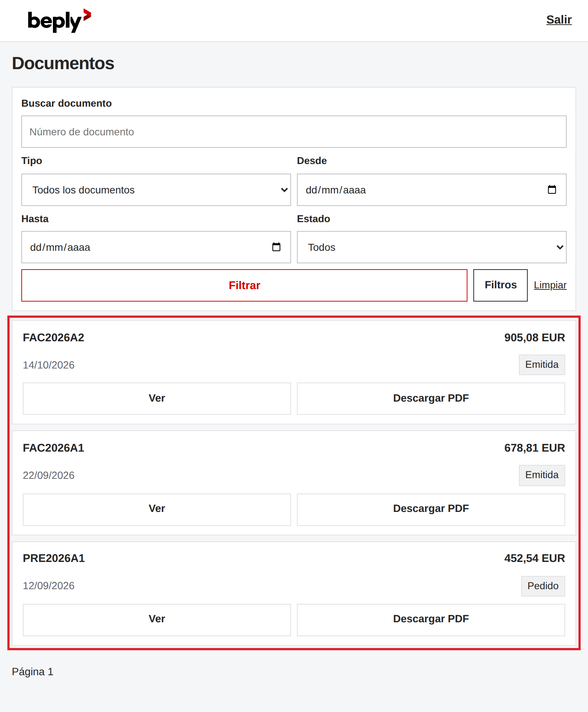
Task: Click the Salir link
Action: (559, 20)
